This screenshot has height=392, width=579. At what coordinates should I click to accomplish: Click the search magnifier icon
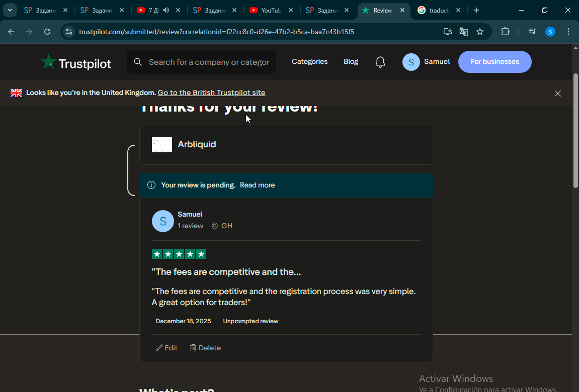pyautogui.click(x=138, y=62)
